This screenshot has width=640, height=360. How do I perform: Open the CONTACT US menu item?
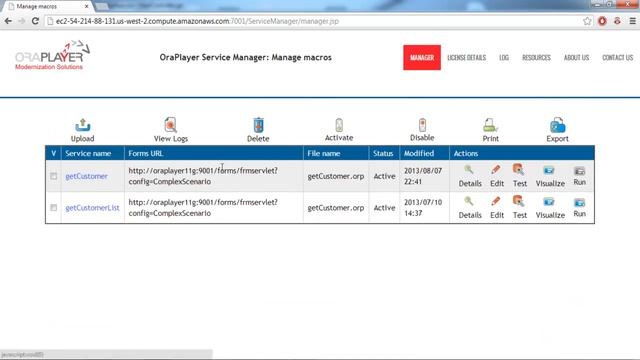pos(618,58)
